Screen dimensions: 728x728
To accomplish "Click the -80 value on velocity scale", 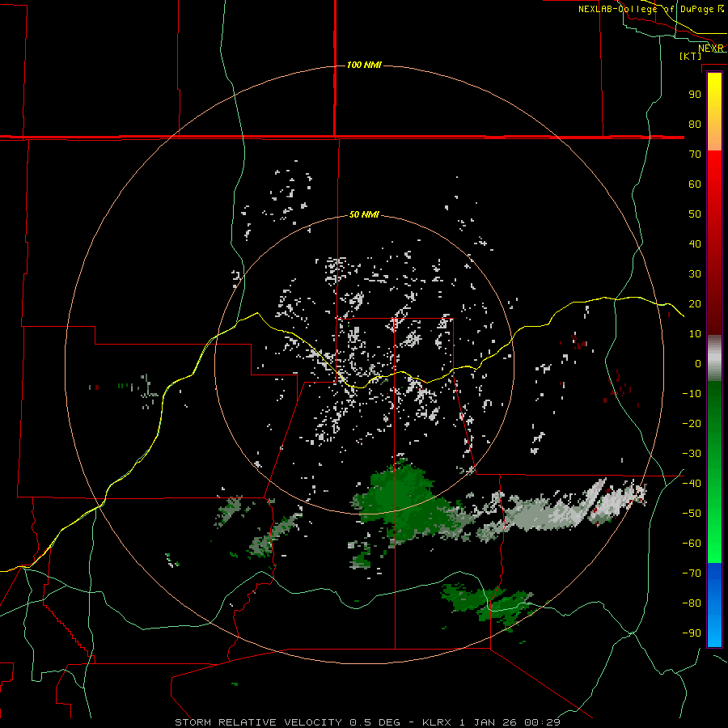I will coord(692,603).
